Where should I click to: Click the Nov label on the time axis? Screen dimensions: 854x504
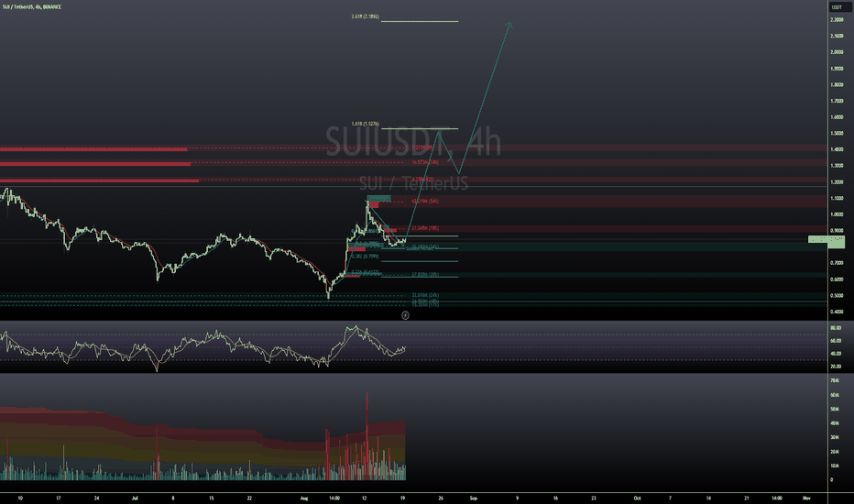click(x=806, y=498)
